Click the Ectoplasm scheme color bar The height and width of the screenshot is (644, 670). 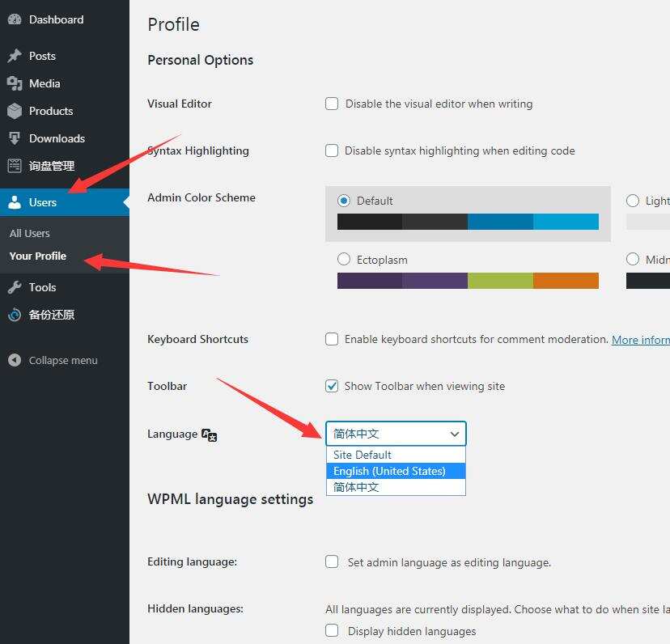tap(468, 281)
